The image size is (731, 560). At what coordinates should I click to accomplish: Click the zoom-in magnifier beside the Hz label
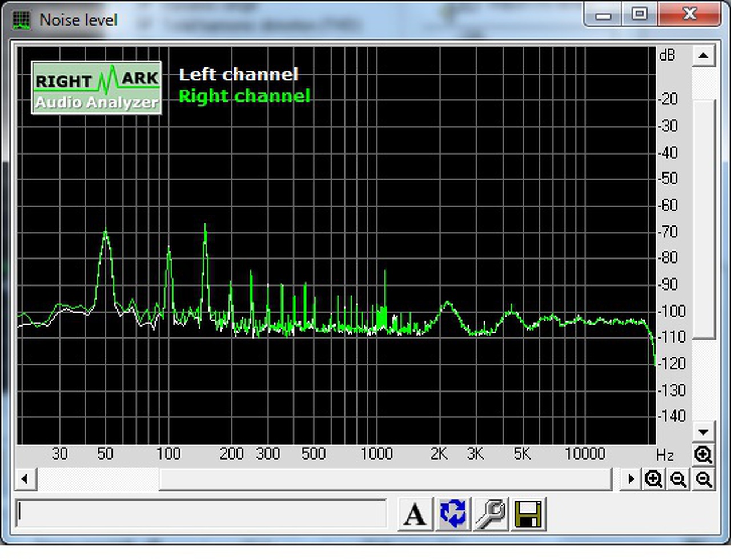point(703,454)
